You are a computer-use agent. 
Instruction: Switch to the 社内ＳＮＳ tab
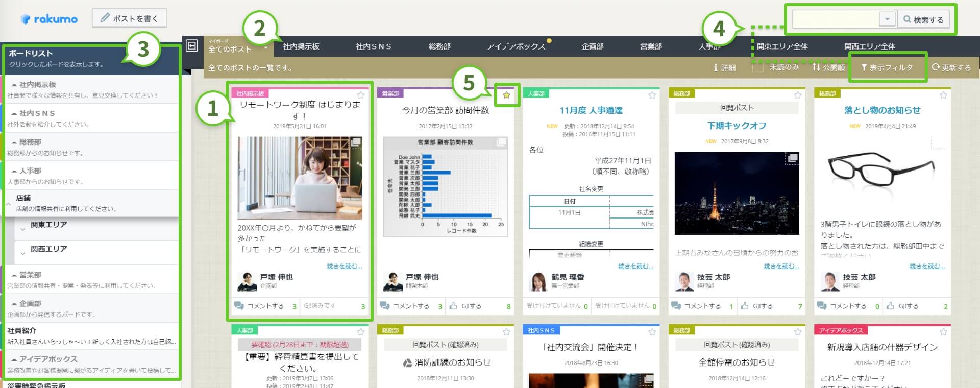pyautogui.click(x=374, y=46)
